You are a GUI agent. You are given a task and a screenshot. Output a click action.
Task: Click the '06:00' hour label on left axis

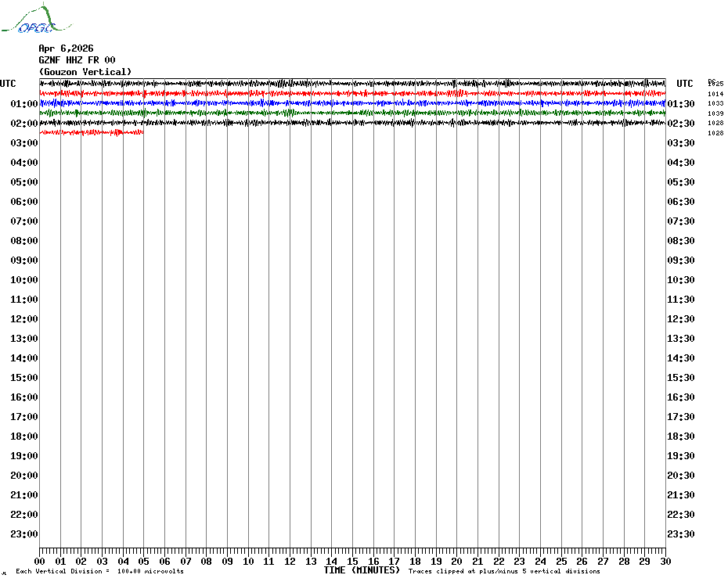pos(24,201)
